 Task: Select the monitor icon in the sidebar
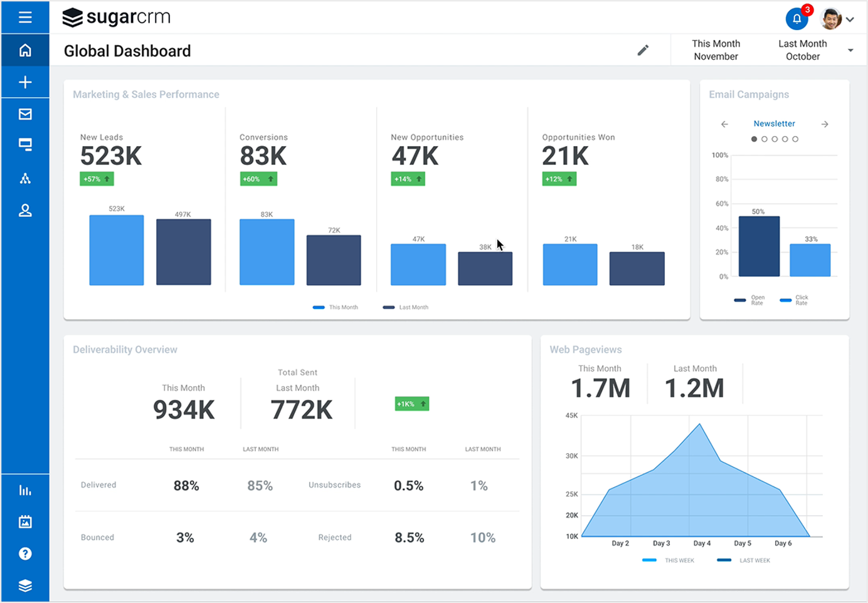click(x=25, y=145)
